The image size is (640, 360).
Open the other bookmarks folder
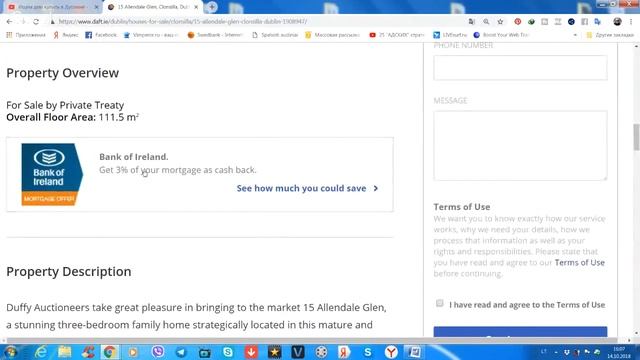tap(610, 35)
